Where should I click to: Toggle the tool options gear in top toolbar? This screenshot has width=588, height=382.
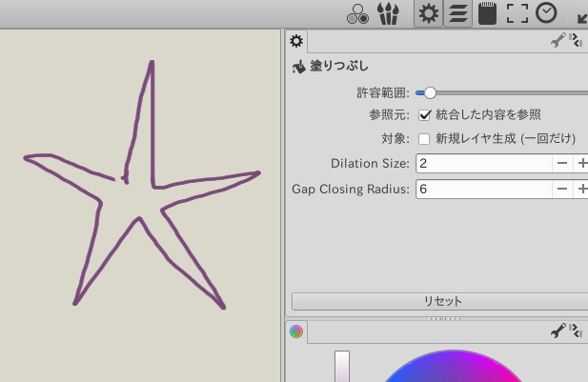pos(428,14)
